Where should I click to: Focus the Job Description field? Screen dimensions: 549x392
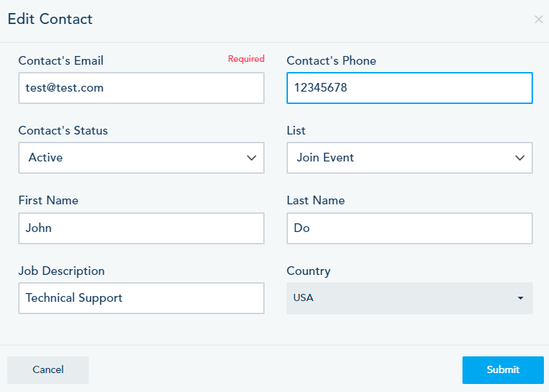(141, 298)
